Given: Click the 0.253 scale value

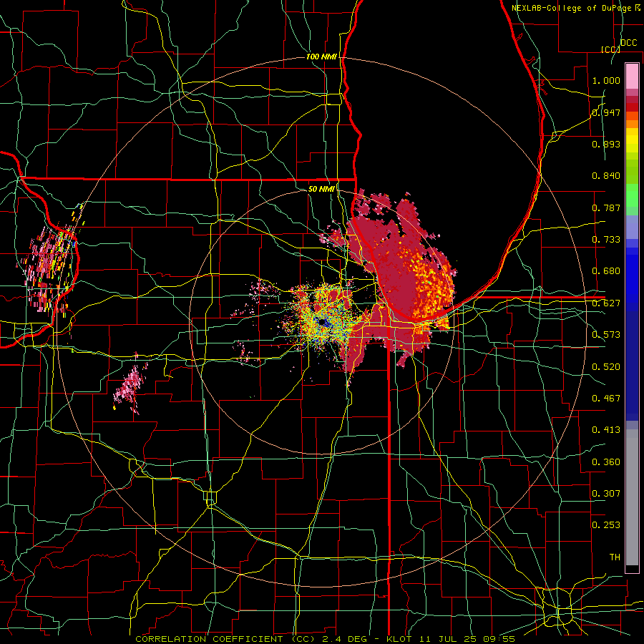Looking at the screenshot, I should pyautogui.click(x=606, y=525).
